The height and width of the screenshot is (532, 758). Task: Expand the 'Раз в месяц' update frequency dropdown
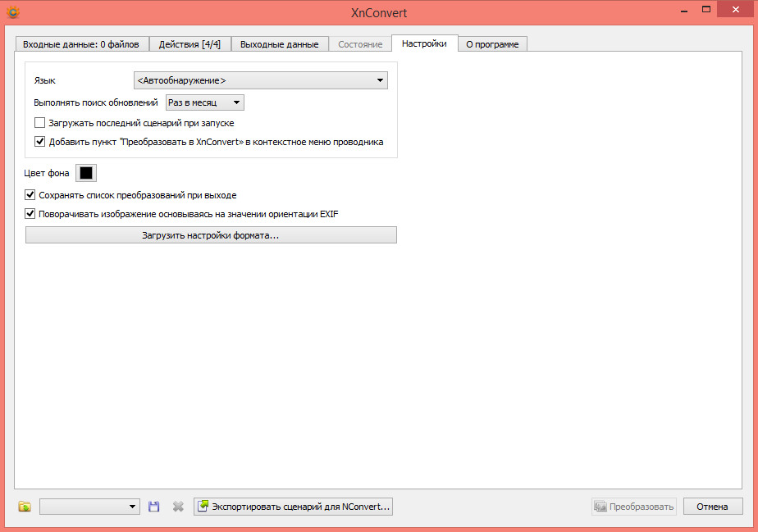tap(205, 102)
